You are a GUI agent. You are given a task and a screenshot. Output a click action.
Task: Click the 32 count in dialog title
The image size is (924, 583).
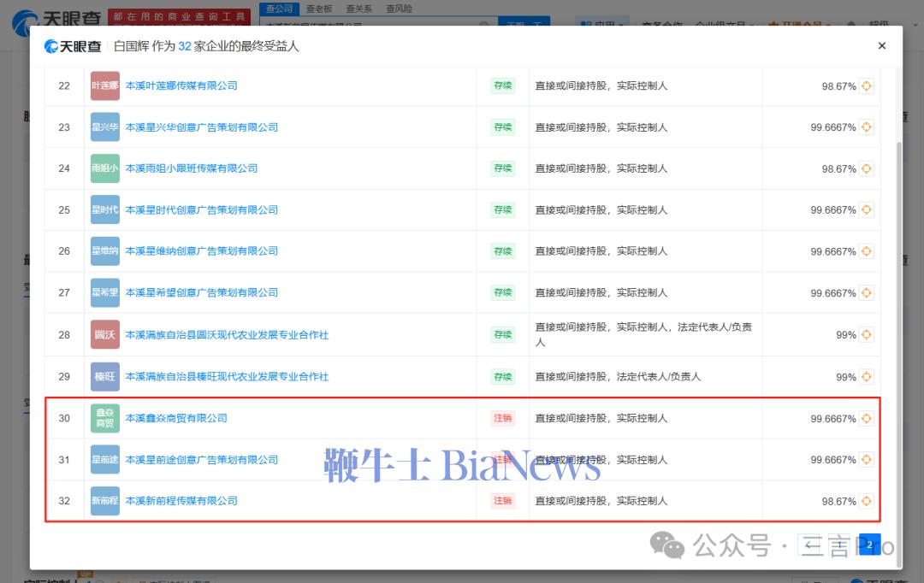185,46
